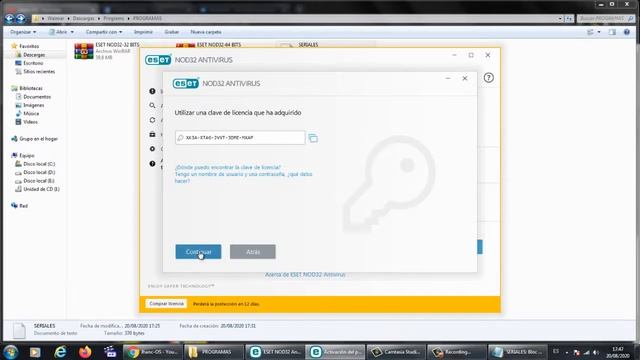Click the Explorer back navigation arrow
Viewport: 640px width, 360px height.
[9, 18]
